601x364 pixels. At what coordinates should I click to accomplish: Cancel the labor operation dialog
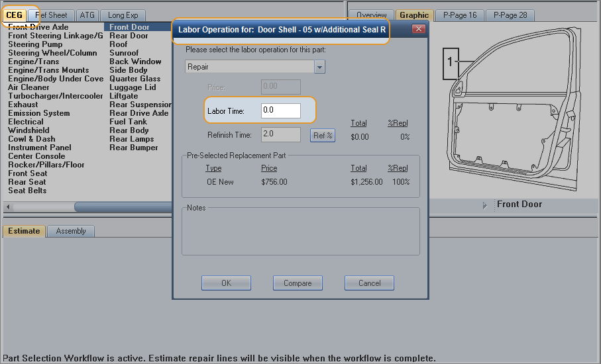pyautogui.click(x=369, y=283)
